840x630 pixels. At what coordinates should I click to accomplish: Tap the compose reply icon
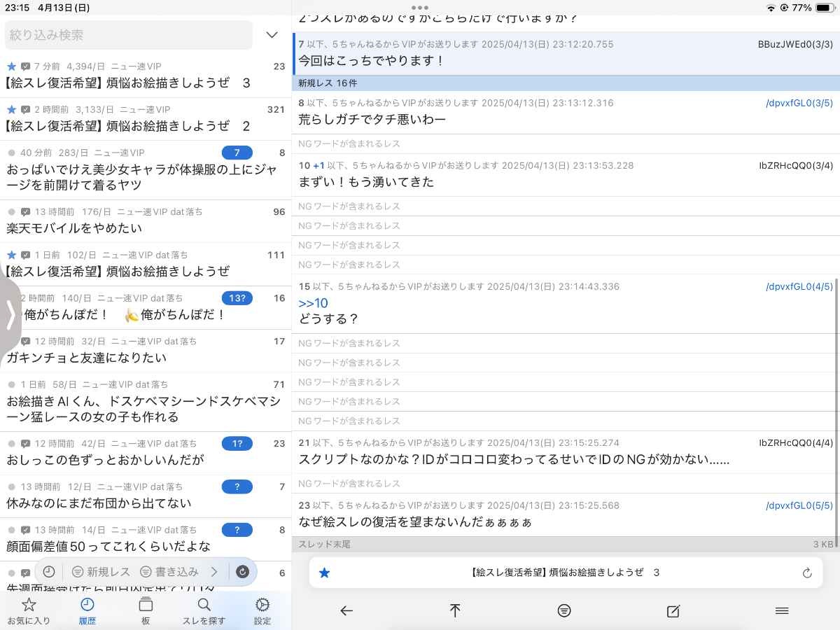click(673, 611)
